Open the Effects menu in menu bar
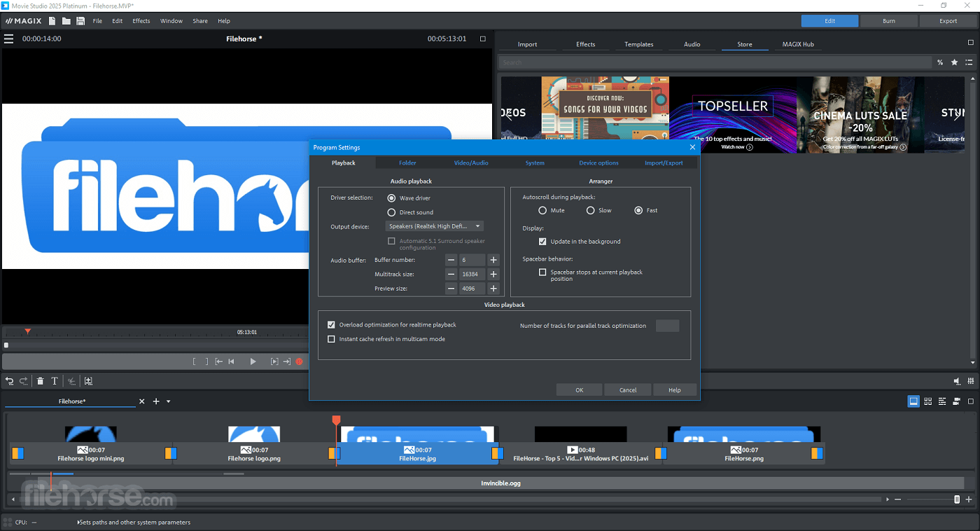Viewport: 980px width, 531px height. tap(141, 21)
